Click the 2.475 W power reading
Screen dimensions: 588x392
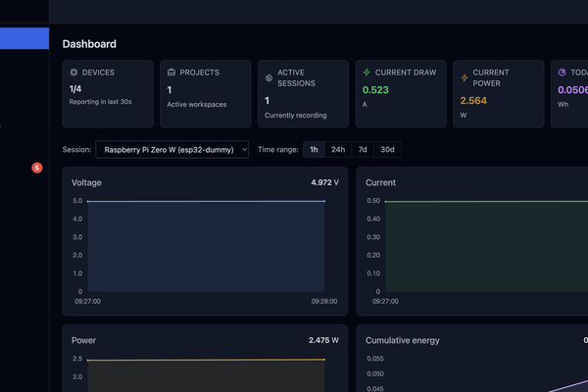[323, 340]
